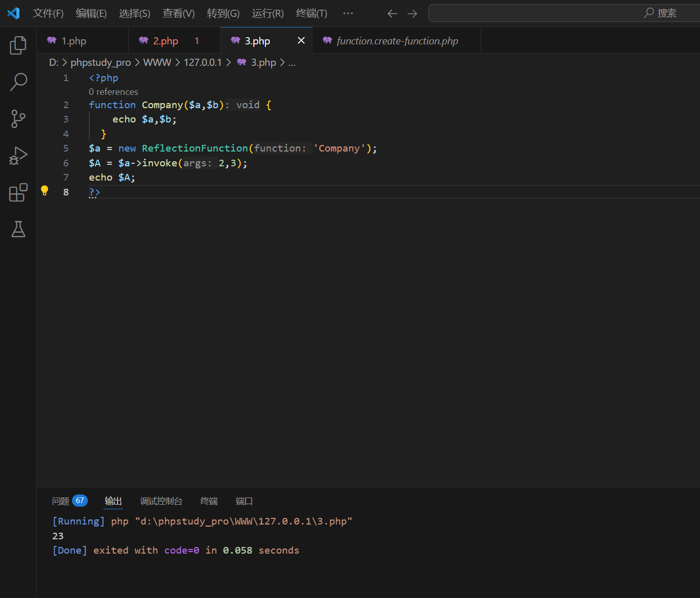Expand the trailing breadcrumb ellipsis
Screen dimensions: 700x598
(292, 62)
